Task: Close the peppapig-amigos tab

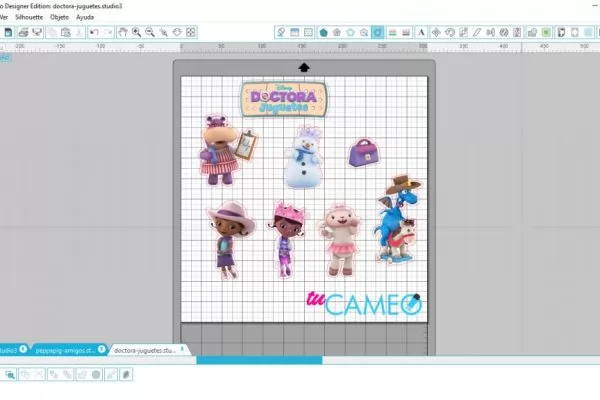Action: coord(101,349)
